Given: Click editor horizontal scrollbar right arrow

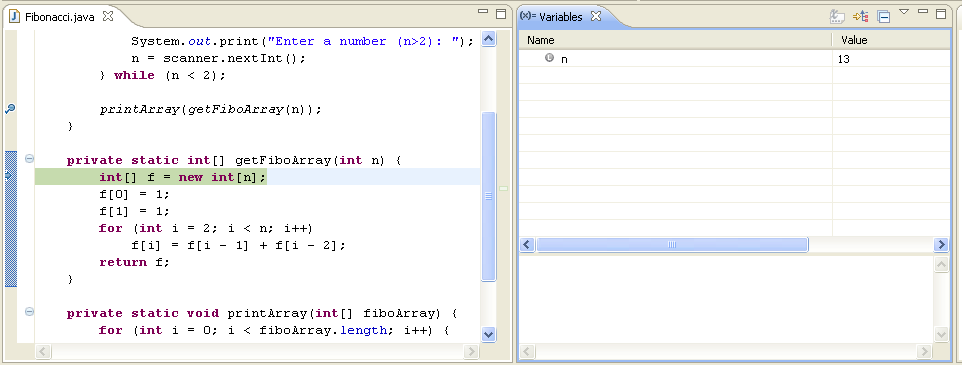Looking at the screenshot, I should [x=471, y=352].
